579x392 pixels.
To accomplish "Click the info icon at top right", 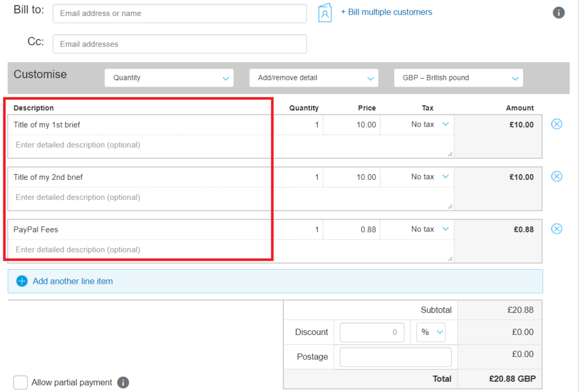I will (558, 12).
